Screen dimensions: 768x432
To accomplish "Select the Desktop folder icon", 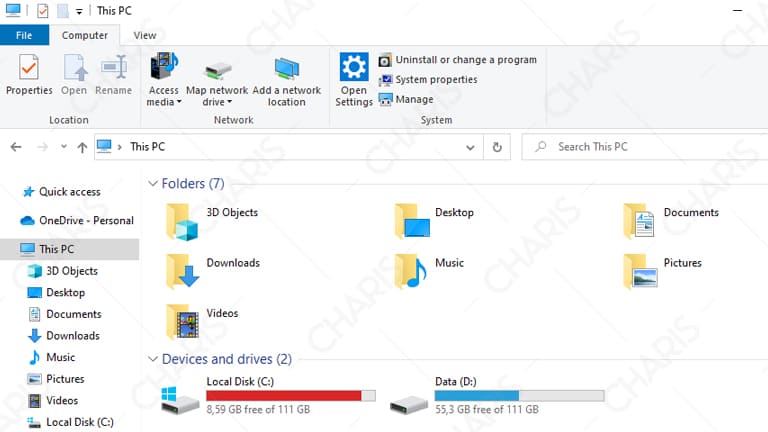I will point(412,221).
